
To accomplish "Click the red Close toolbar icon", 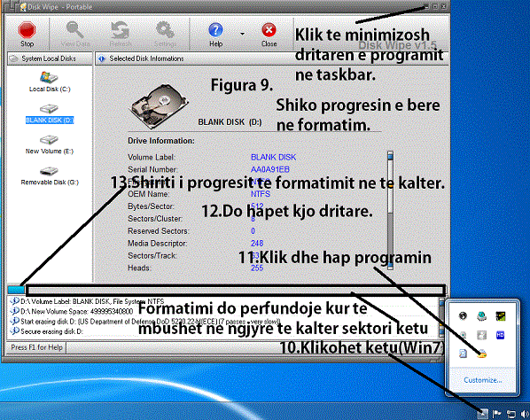I will (269, 34).
